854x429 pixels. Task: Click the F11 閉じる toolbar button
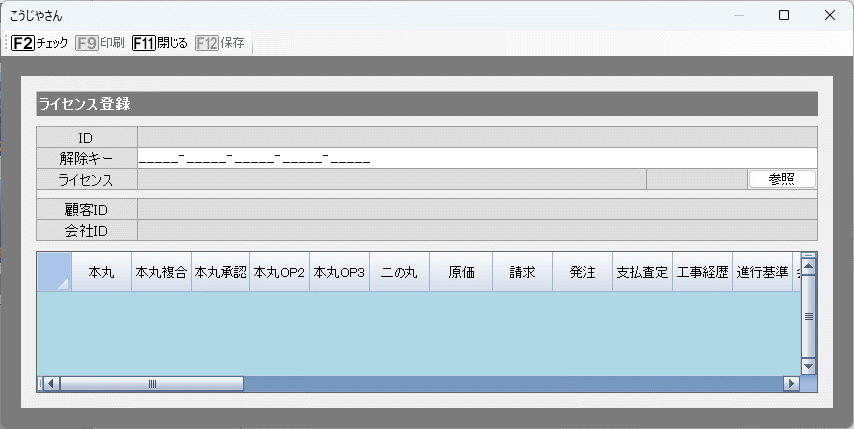click(x=160, y=43)
